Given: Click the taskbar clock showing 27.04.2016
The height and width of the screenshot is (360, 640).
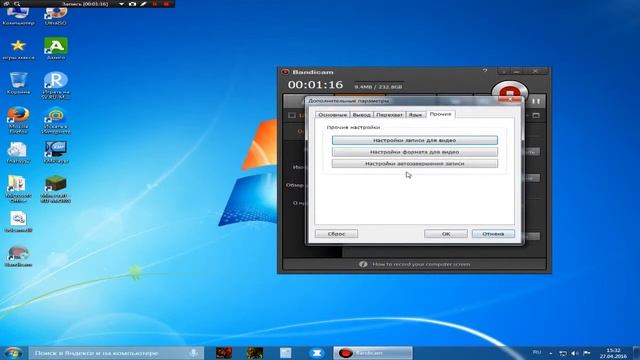Looking at the screenshot, I should point(613,353).
